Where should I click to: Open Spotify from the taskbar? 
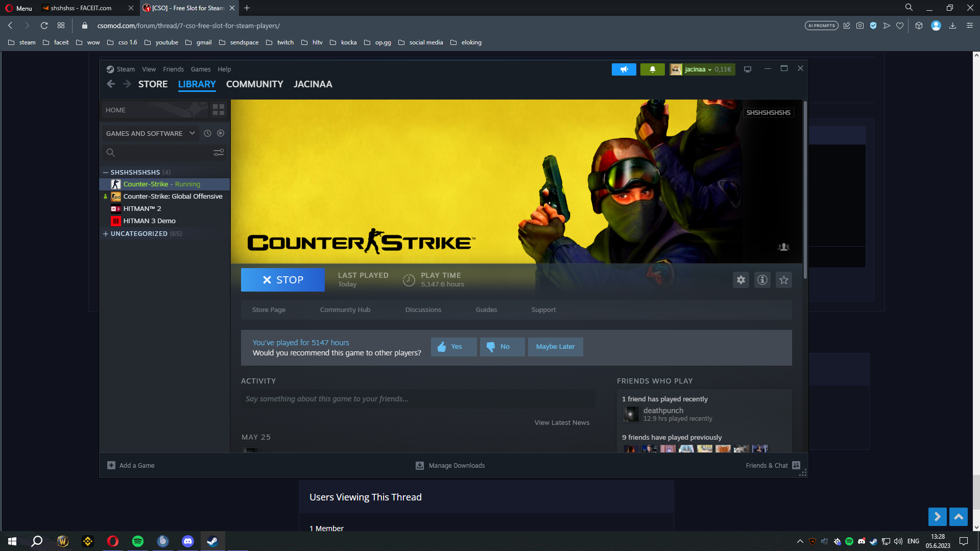(138, 541)
